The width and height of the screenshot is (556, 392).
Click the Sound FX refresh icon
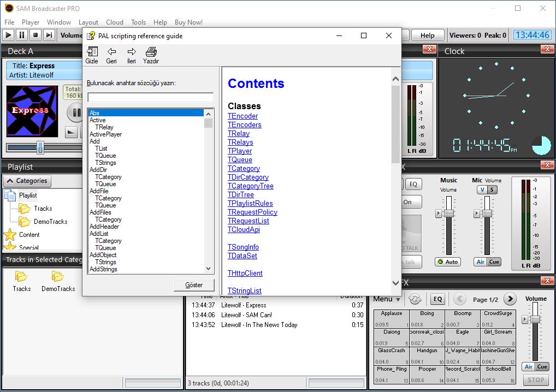(x=415, y=299)
